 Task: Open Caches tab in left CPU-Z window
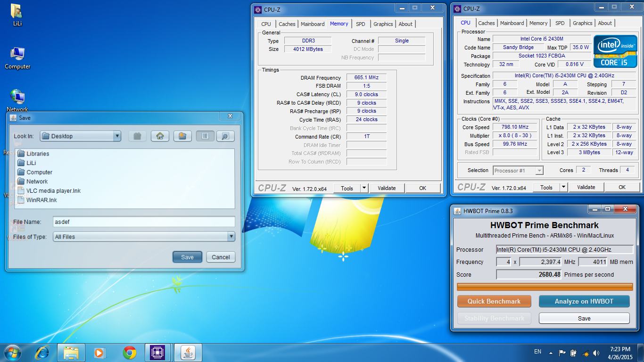(287, 24)
